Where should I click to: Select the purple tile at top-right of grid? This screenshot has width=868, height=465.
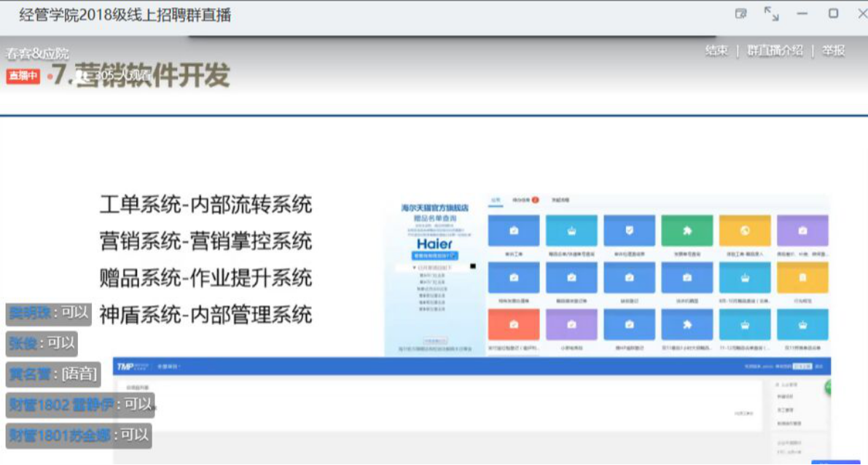(x=802, y=230)
